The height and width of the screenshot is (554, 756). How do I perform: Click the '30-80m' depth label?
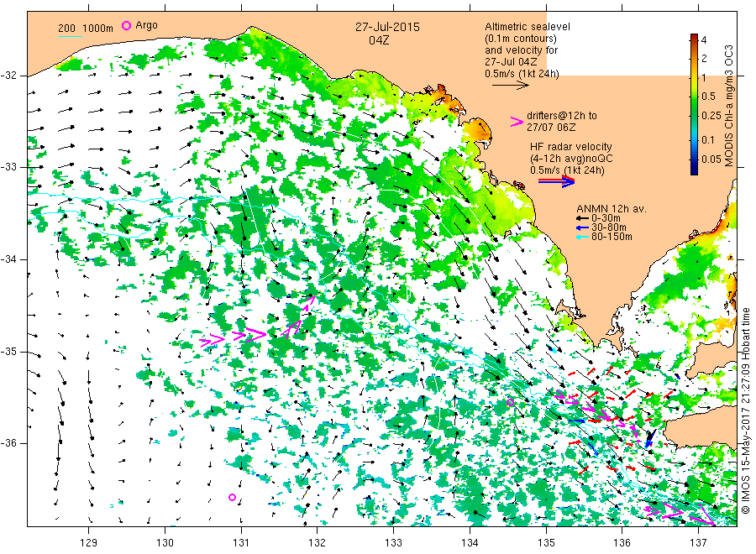(x=609, y=227)
